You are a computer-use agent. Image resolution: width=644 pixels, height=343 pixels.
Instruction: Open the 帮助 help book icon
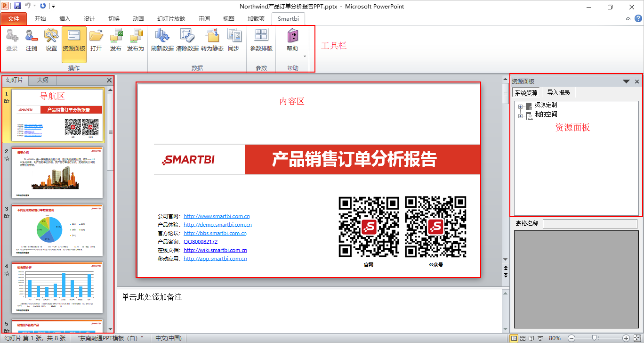(x=292, y=36)
